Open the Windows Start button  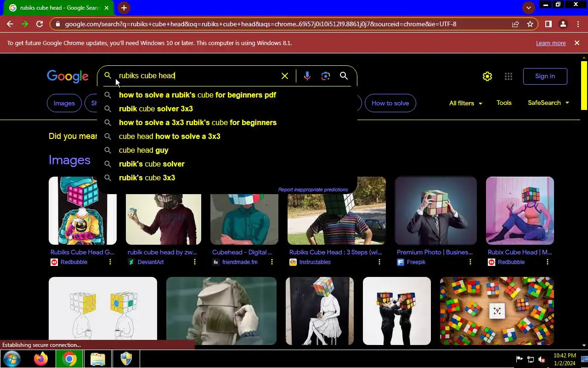[x=11, y=359]
